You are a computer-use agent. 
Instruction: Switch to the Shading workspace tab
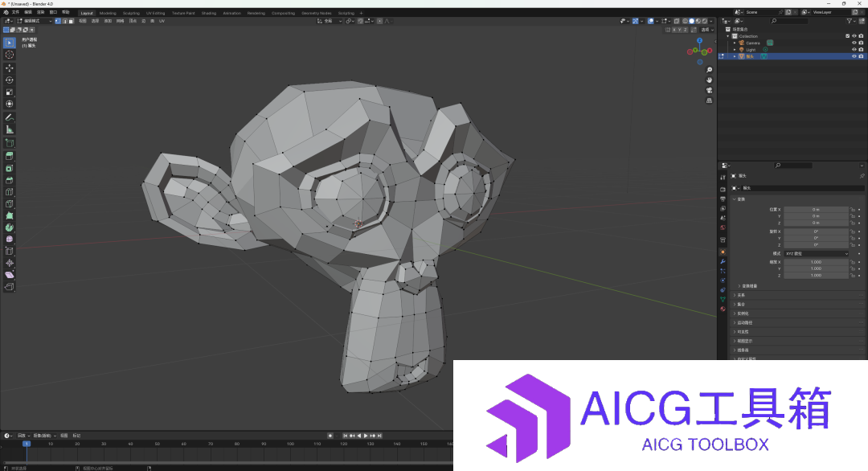(209, 14)
